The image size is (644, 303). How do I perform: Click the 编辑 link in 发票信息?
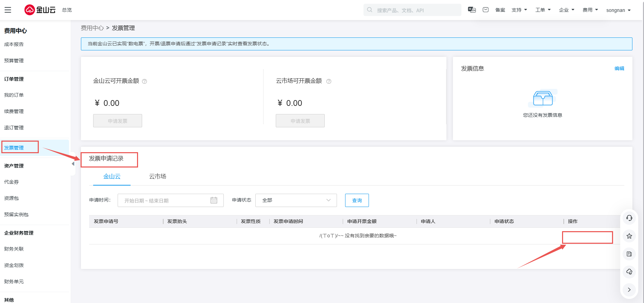pos(619,68)
